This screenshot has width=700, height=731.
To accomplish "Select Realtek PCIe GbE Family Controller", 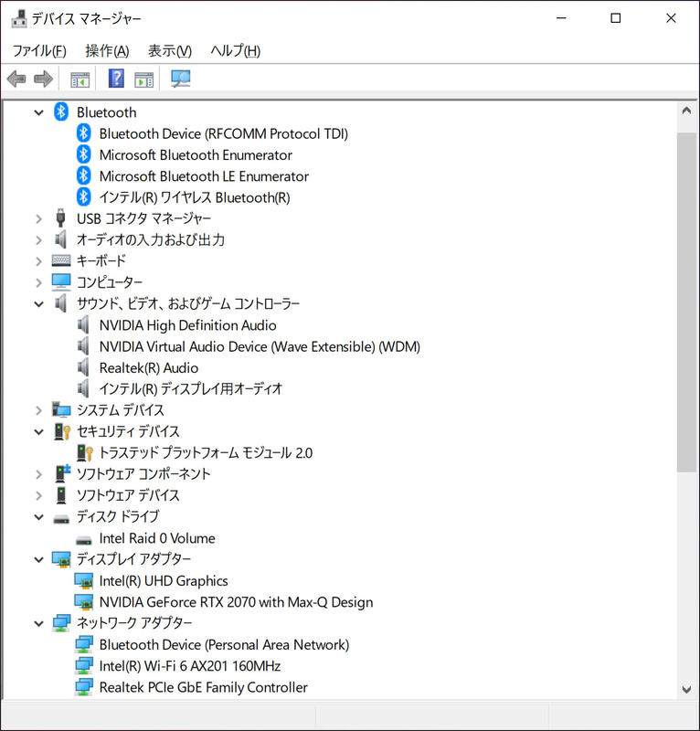I will point(204,687).
